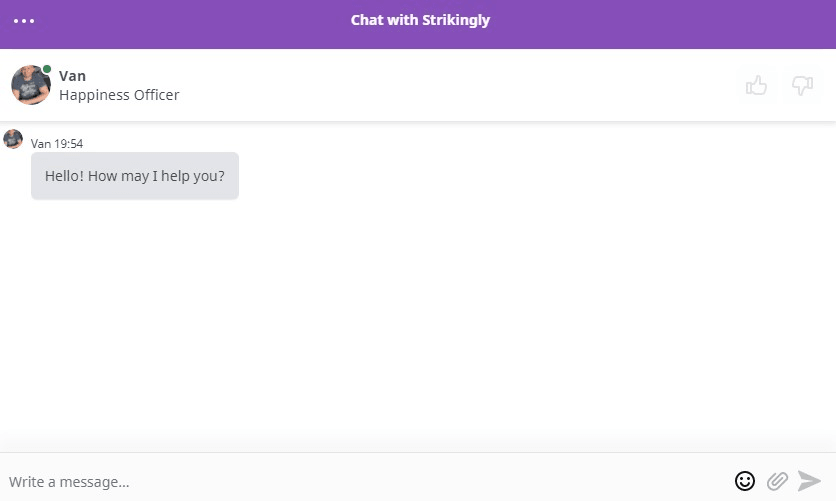This screenshot has width=836, height=501.
Task: Rate the chat with thumbs down
Action: tap(802, 86)
